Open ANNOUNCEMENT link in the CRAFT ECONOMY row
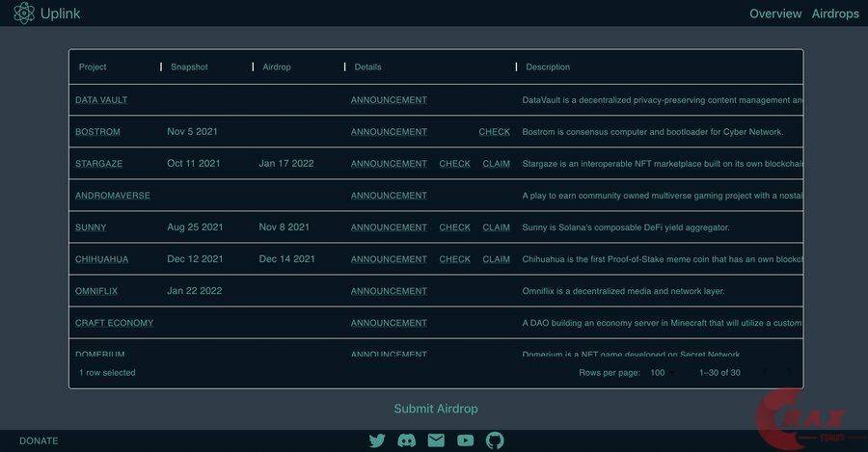The height and width of the screenshot is (452, 868). tap(390, 323)
